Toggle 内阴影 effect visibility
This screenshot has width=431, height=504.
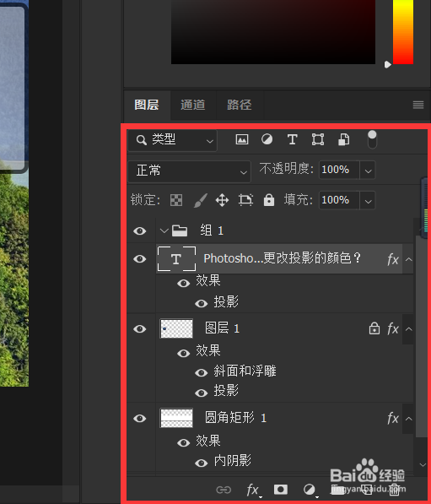[x=202, y=463]
